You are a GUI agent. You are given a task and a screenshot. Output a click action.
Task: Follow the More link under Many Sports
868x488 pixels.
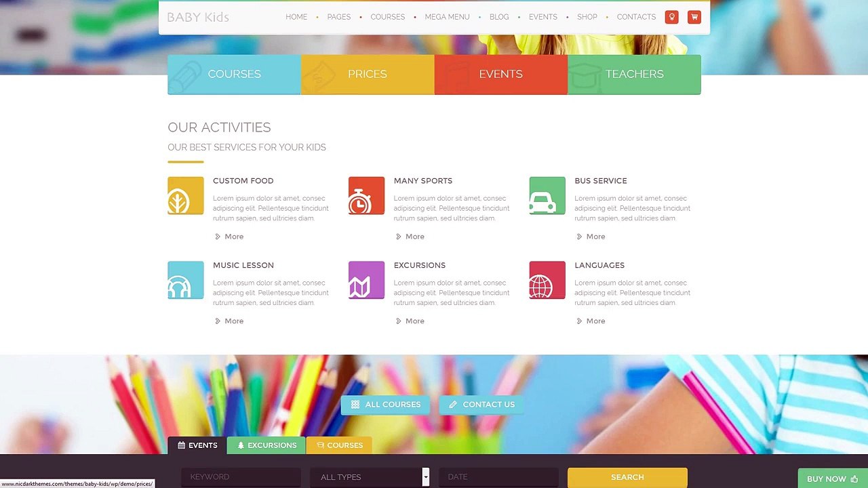410,237
